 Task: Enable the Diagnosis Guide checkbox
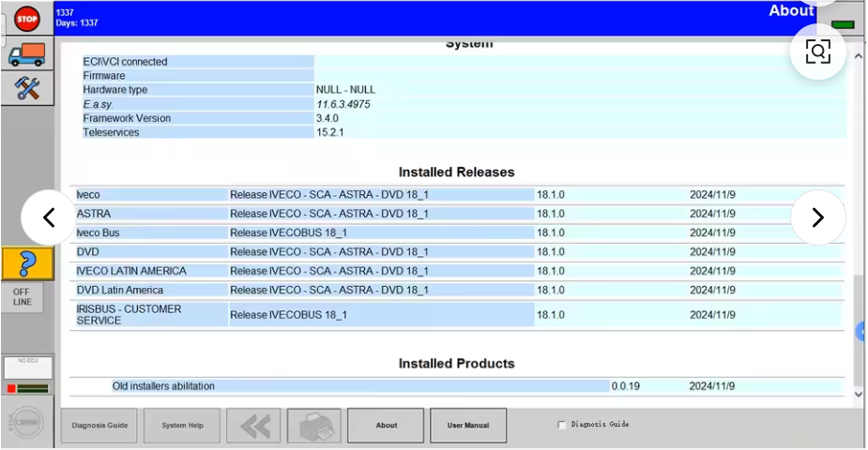click(561, 425)
